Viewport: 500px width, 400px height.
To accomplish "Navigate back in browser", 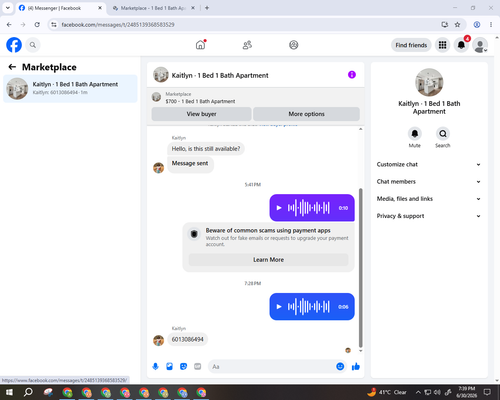I will pos(9,25).
